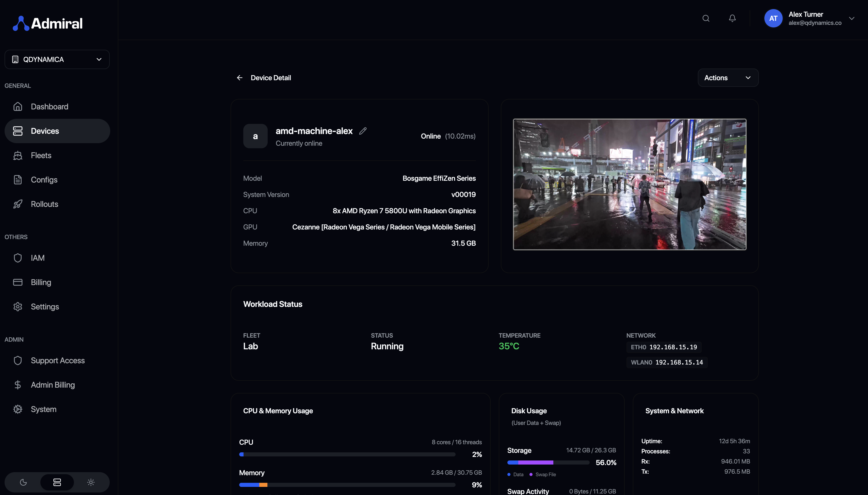Click the AT user avatar
Image resolution: width=868 pixels, height=495 pixels.
click(773, 18)
